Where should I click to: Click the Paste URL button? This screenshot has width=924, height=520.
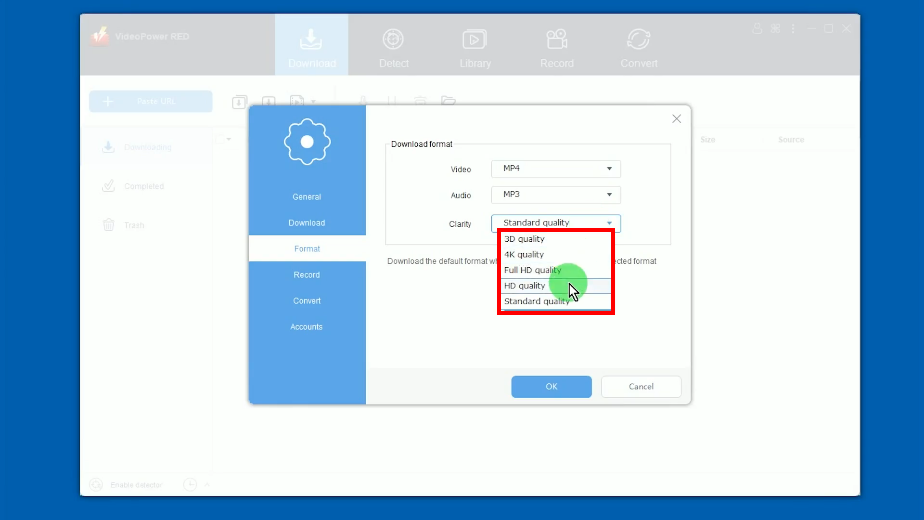[151, 101]
